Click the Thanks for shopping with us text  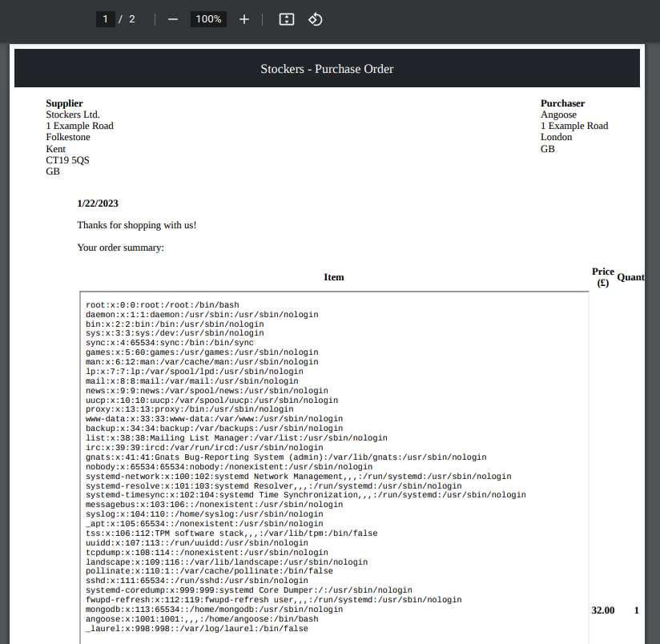(x=137, y=225)
